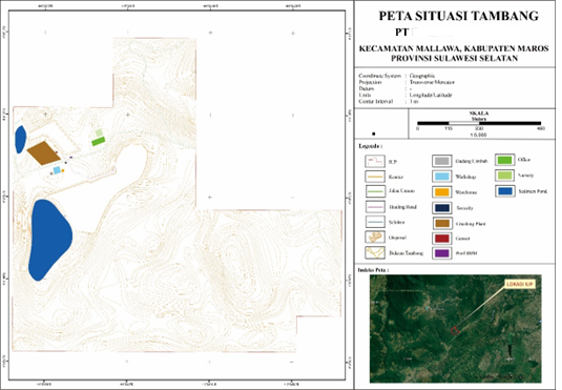
Task: Click the IUP boundary legend symbol
Action: [375, 161]
